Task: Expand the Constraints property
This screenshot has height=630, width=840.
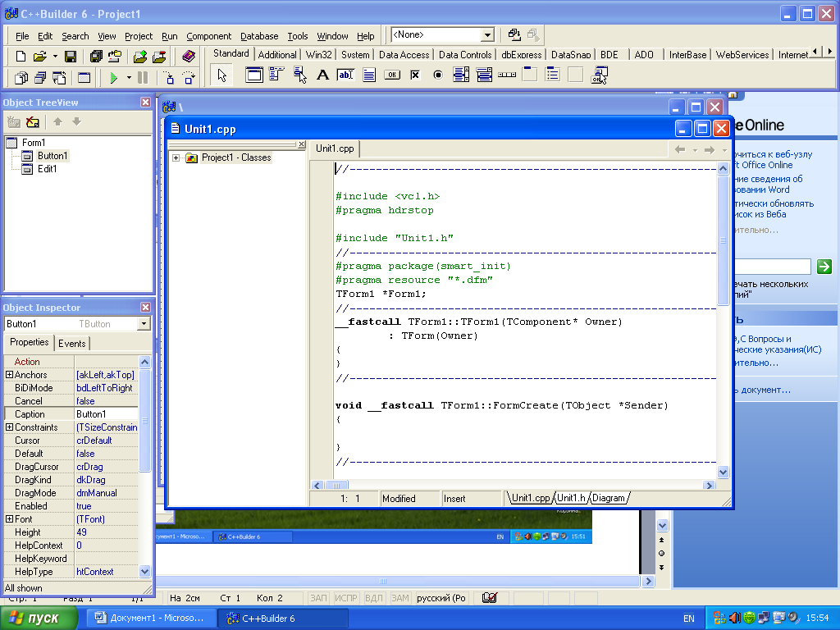Action: [x=9, y=427]
